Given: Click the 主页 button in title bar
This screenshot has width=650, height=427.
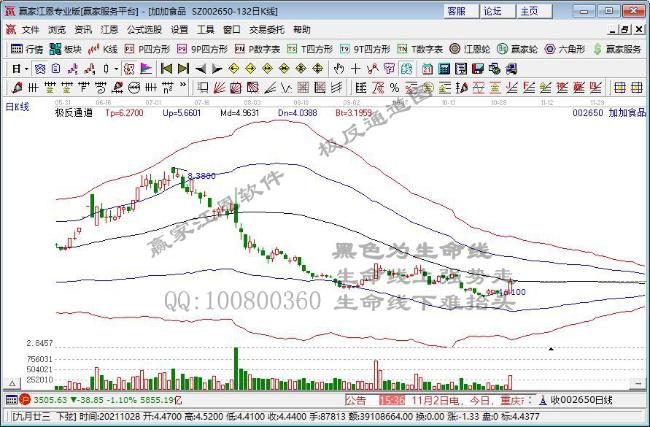Looking at the screenshot, I should coord(529,11).
